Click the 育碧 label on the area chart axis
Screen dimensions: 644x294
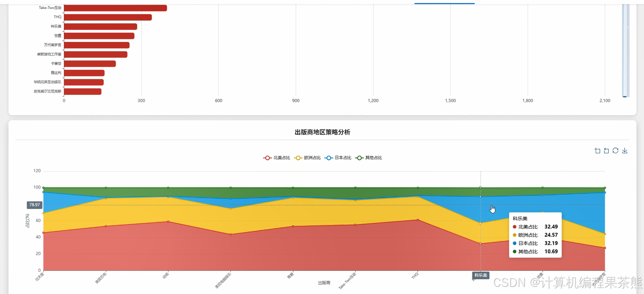[290, 275]
